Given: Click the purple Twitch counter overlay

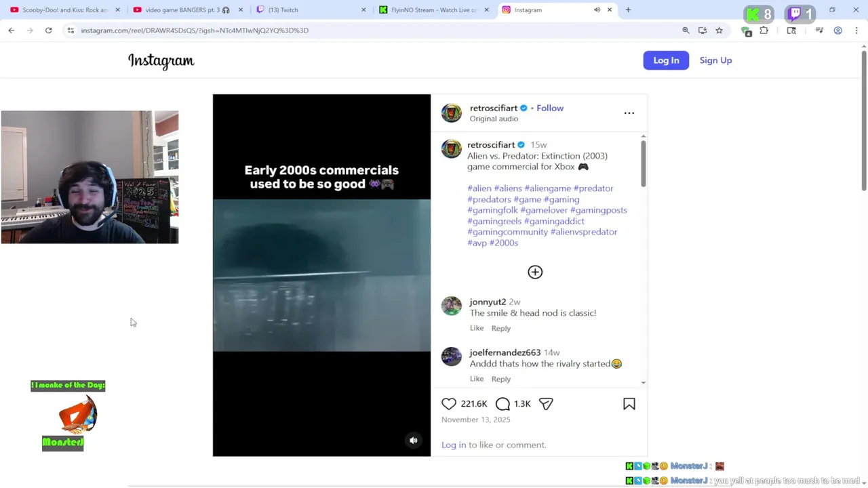Looking at the screenshot, I should click(800, 14).
